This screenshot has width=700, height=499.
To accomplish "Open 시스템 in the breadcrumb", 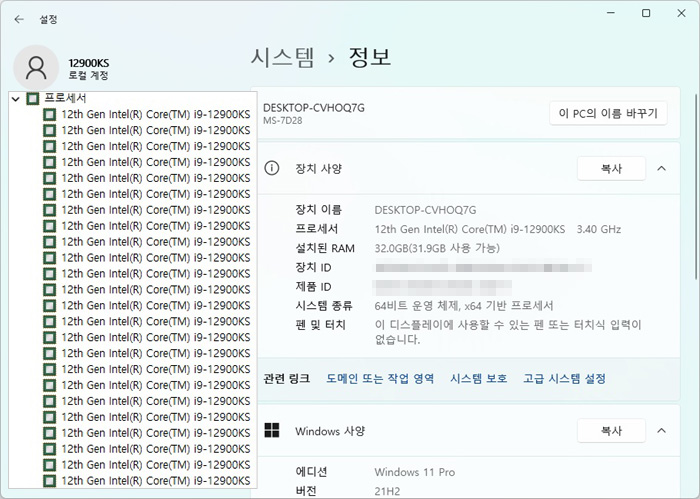I will (282, 58).
